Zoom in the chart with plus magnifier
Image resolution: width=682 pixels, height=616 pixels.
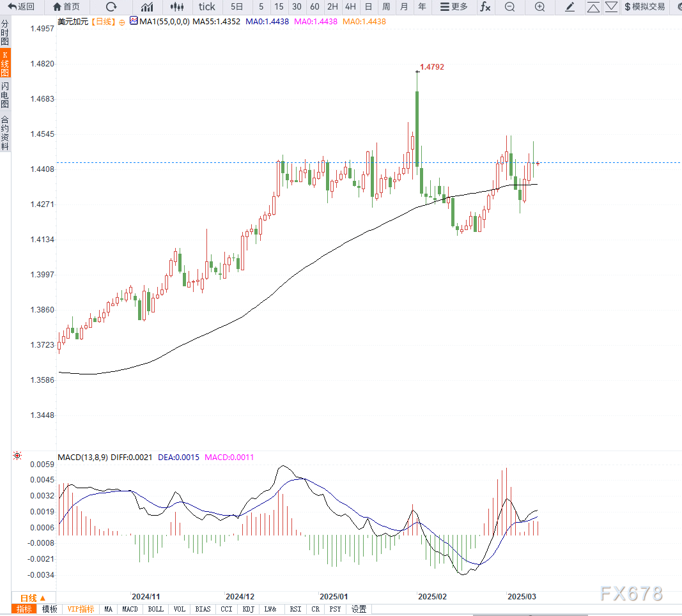[539, 6]
